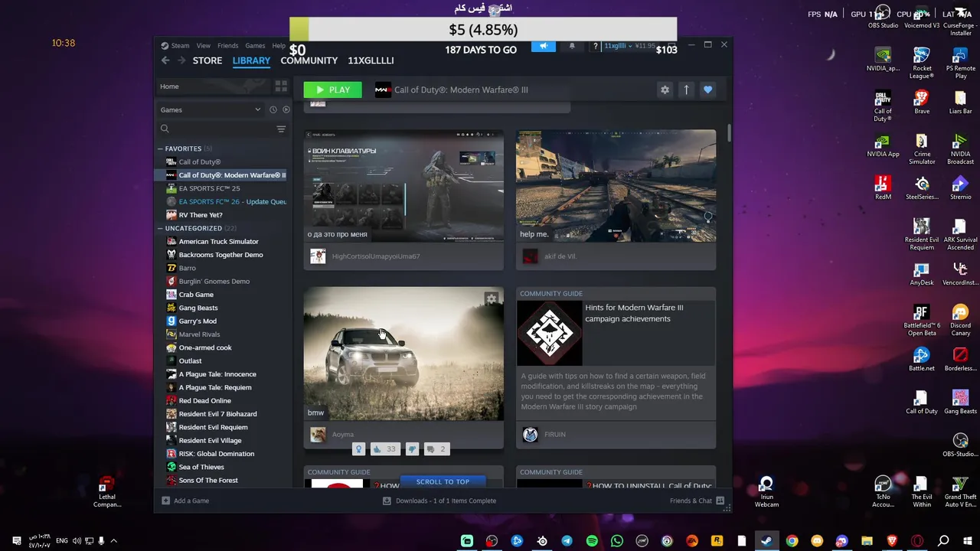The height and width of the screenshot is (551, 980).
Task: Click the SCROLL TO TOP button
Action: tap(443, 482)
